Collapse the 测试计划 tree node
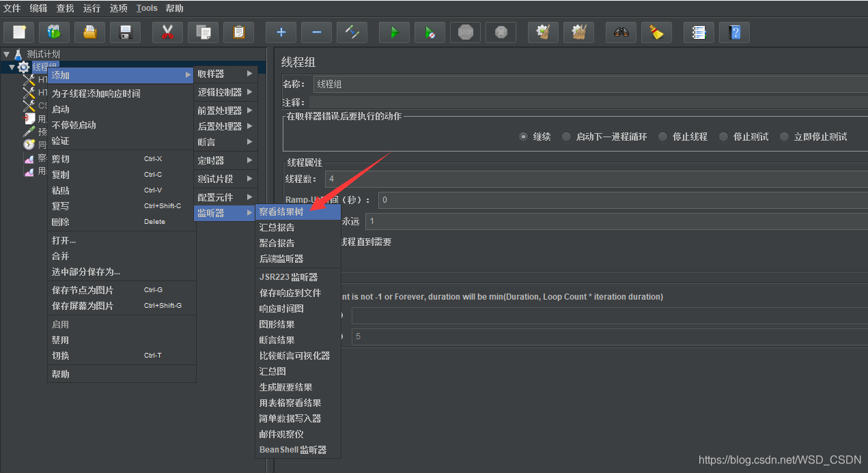Image resolution: width=868 pixels, height=473 pixels. click(x=6, y=54)
